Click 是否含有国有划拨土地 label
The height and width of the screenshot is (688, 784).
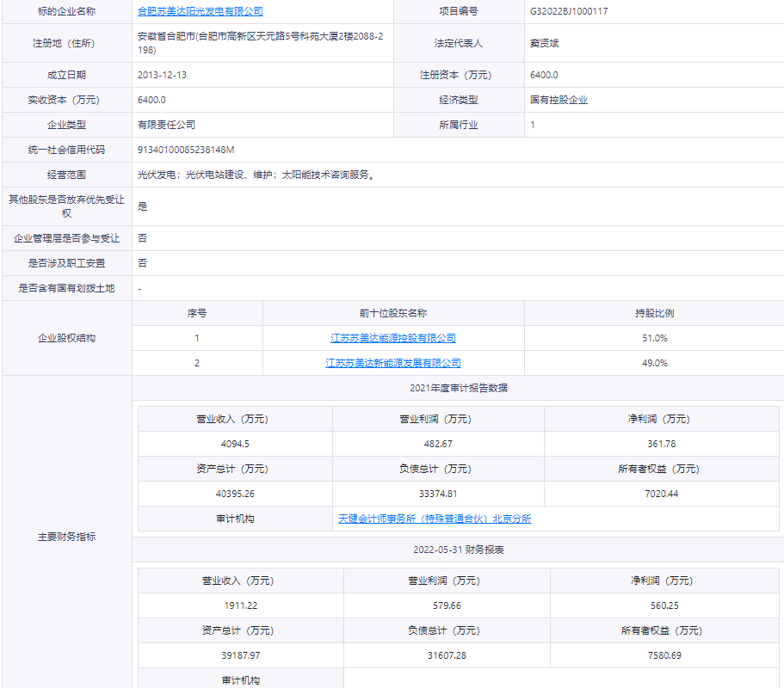[66, 288]
